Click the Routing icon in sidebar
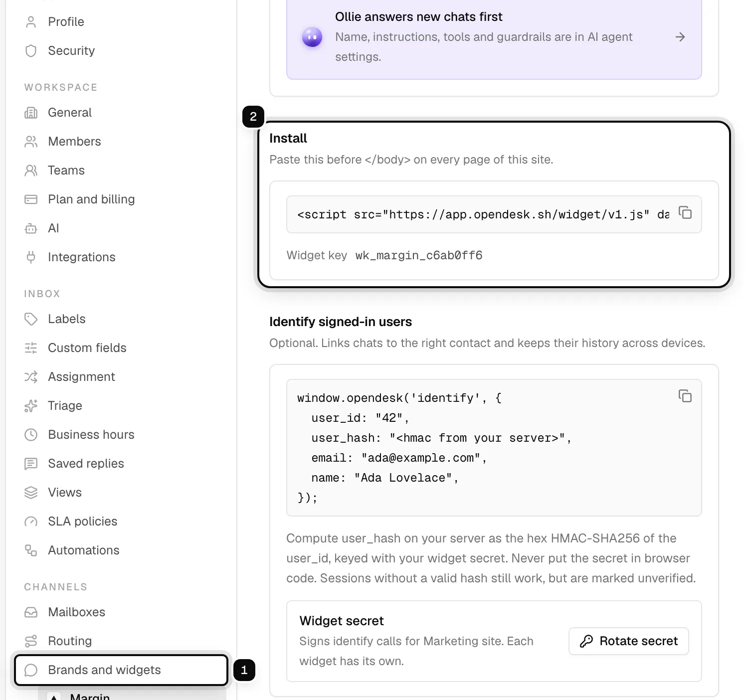The image size is (745, 700). pos(31,641)
